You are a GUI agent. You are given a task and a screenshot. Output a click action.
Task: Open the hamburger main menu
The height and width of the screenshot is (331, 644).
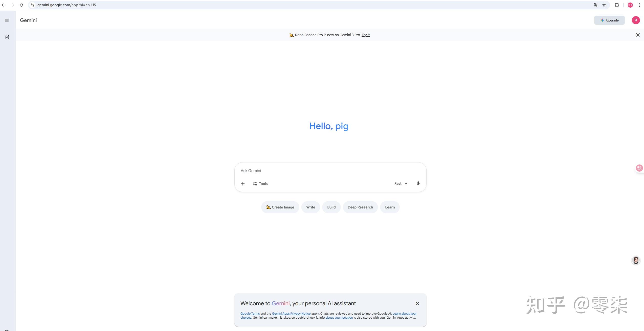click(x=7, y=20)
